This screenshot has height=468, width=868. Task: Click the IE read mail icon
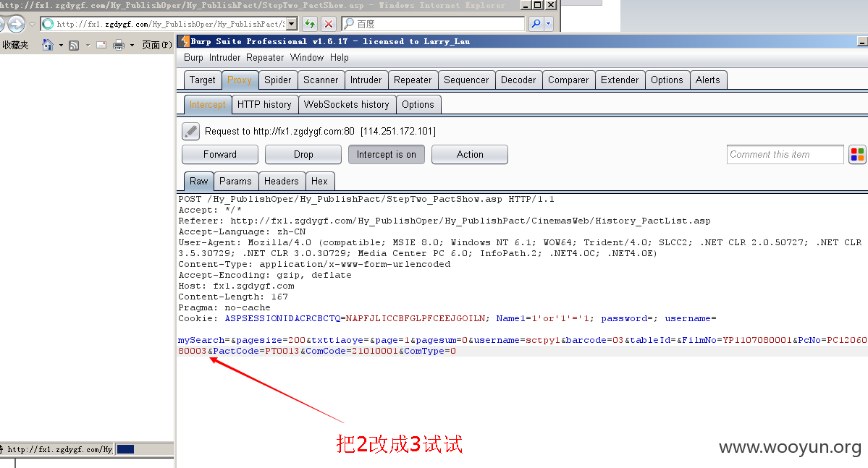[101, 46]
